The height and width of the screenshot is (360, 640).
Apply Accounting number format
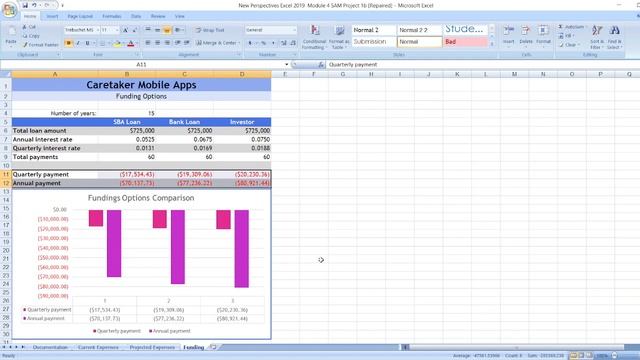(250, 43)
